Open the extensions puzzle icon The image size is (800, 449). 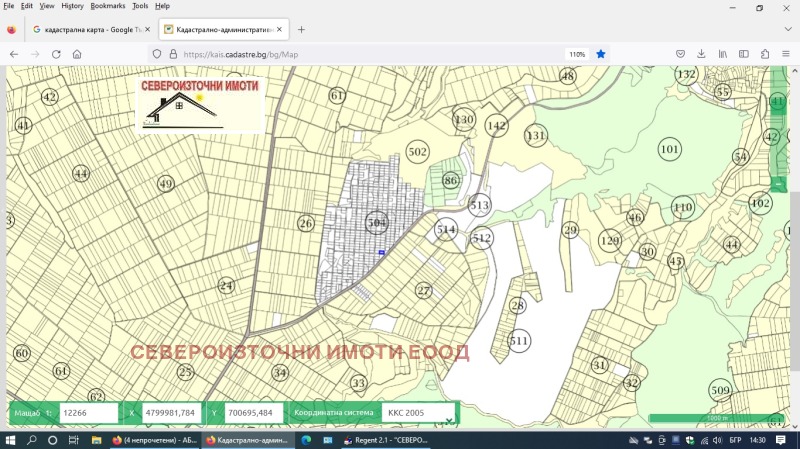pos(765,54)
